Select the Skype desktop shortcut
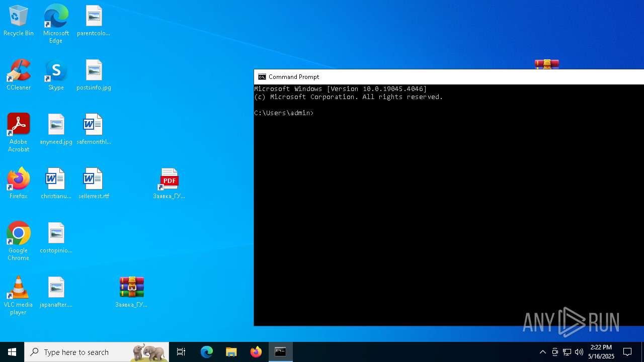 (x=56, y=75)
